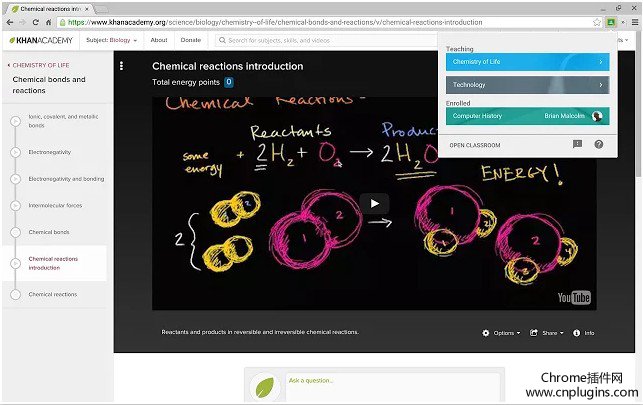Select the Chemical bonds lesson circle
Viewport: 643px width, 405px height.
point(16,232)
